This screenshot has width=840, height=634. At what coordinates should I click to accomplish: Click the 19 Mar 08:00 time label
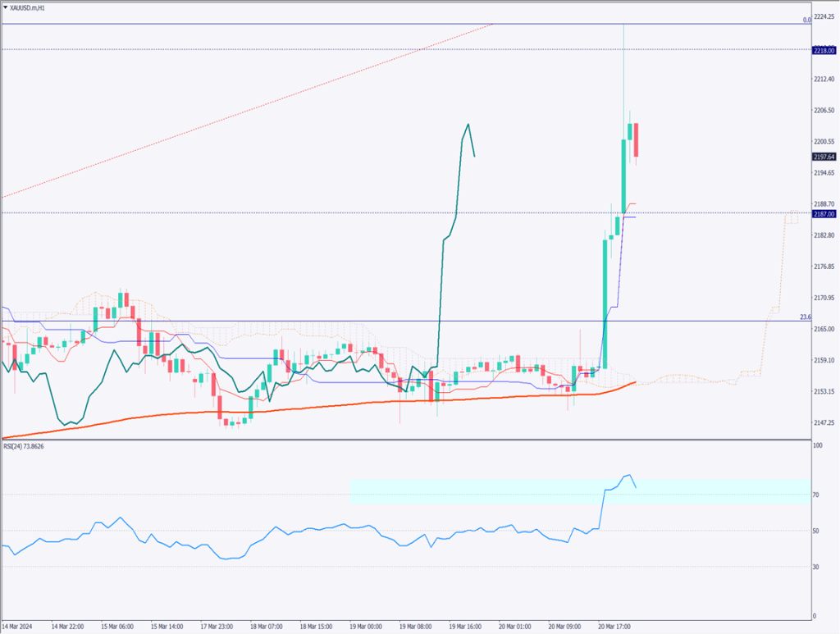[x=416, y=624]
